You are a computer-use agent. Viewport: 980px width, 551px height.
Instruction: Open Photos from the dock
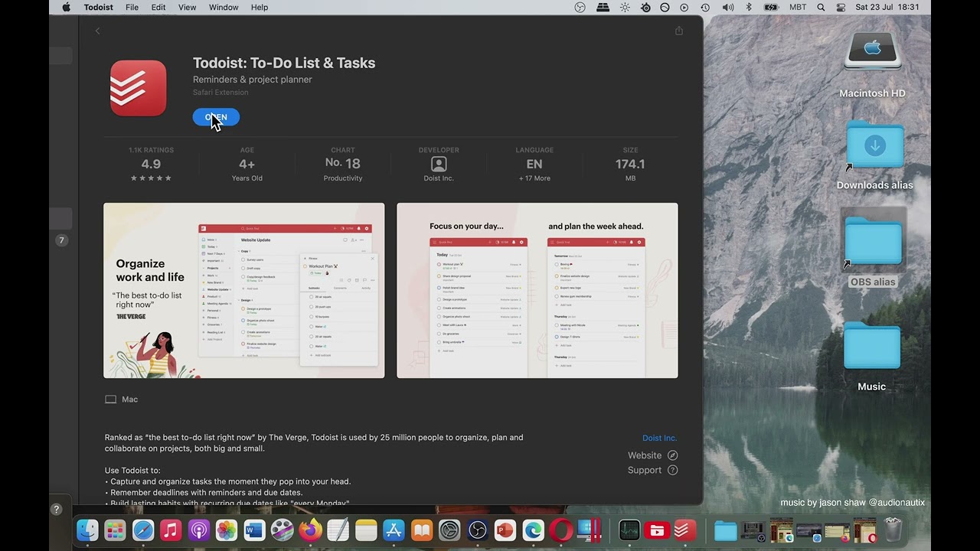(x=227, y=530)
